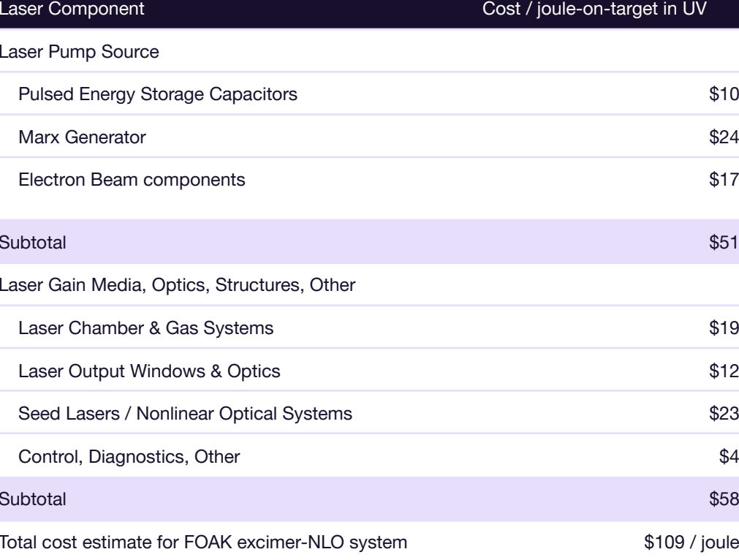Select the $51 subtotal value
The width and height of the screenshot is (739, 560).
pyautogui.click(x=724, y=238)
